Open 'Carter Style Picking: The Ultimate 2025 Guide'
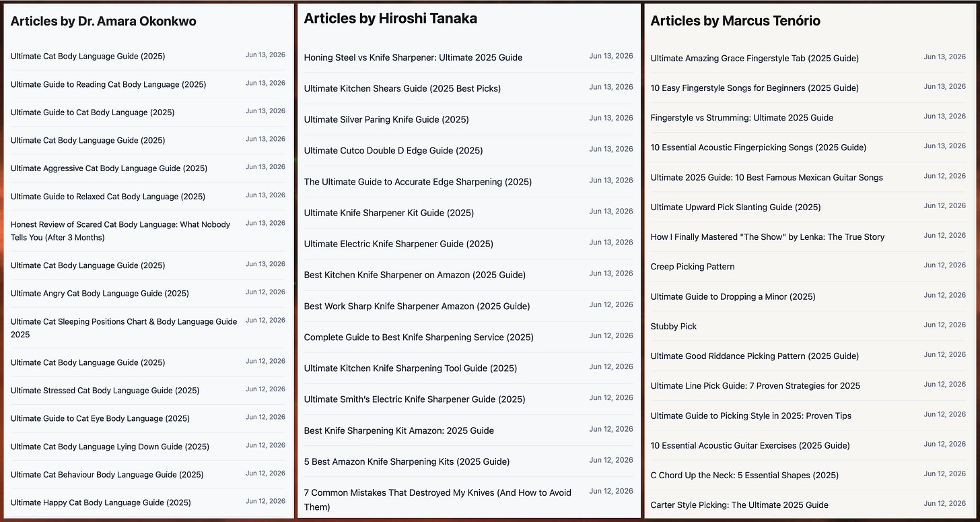 (740, 505)
